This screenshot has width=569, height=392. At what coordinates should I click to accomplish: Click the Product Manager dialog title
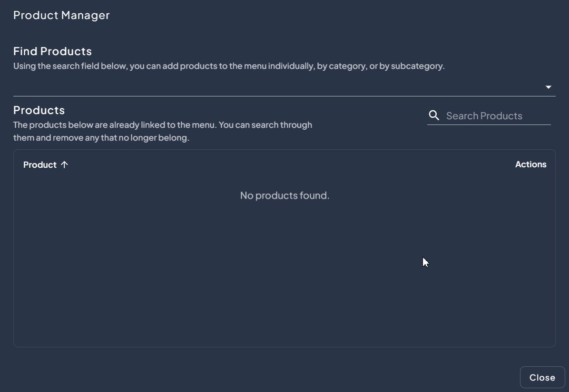61,15
